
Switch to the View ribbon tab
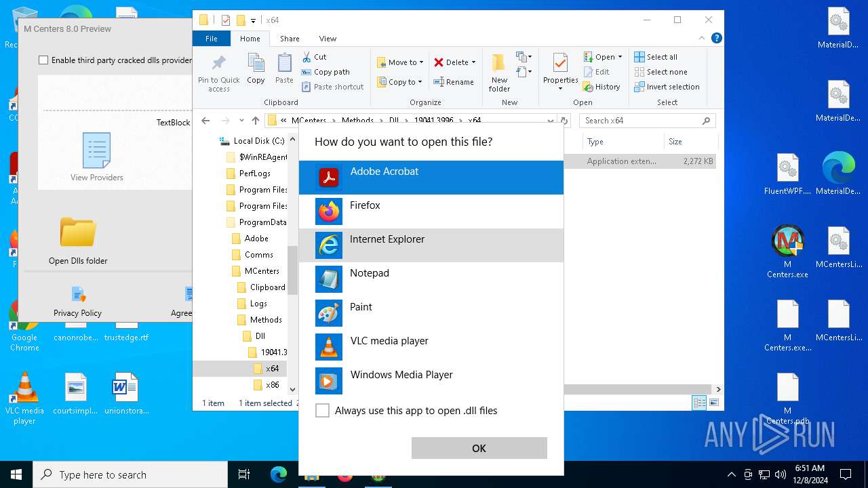(328, 39)
